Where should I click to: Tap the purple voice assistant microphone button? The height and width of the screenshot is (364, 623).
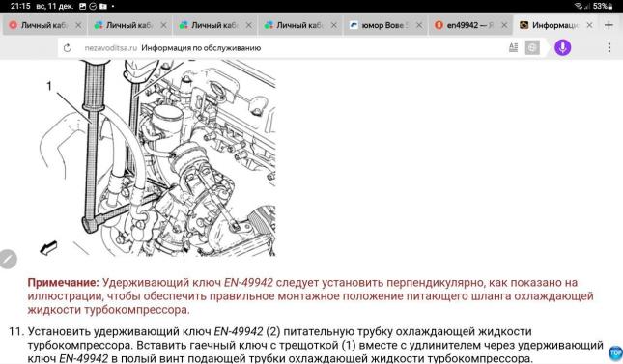[562, 47]
